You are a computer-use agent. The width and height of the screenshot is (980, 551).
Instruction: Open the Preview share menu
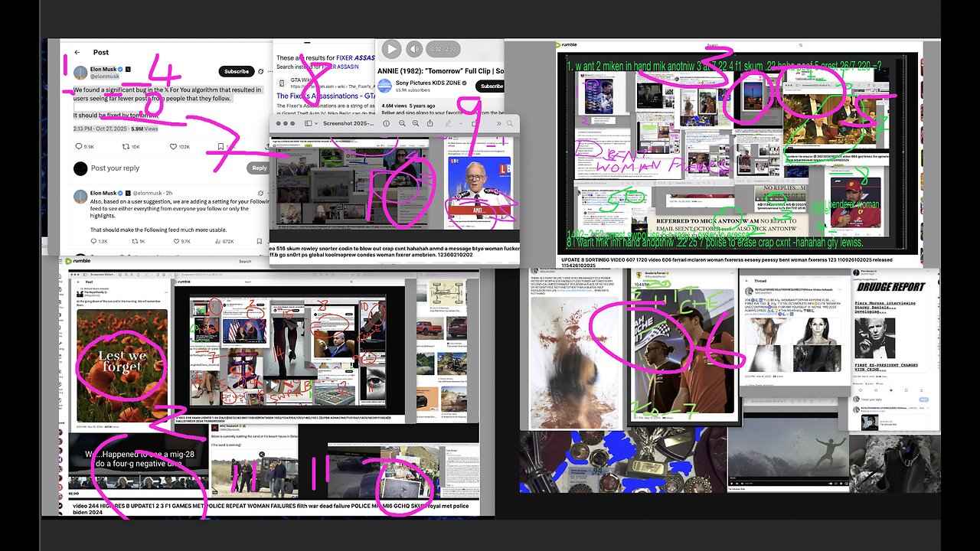coord(432,123)
